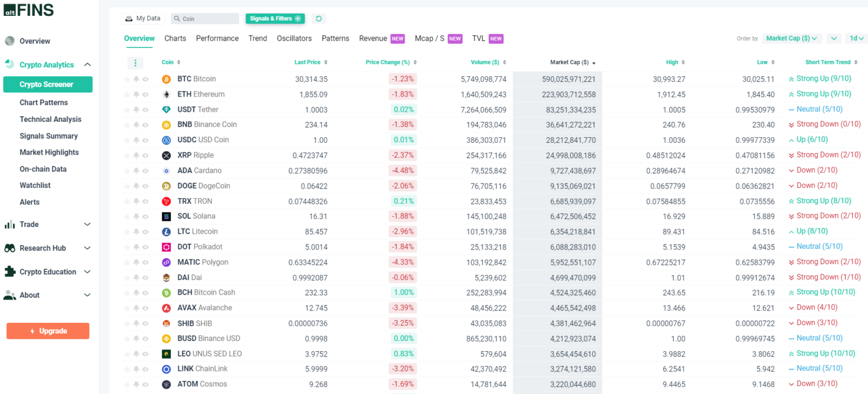
Task: Enable the alert bell on DOGE row
Action: pyautogui.click(x=136, y=185)
